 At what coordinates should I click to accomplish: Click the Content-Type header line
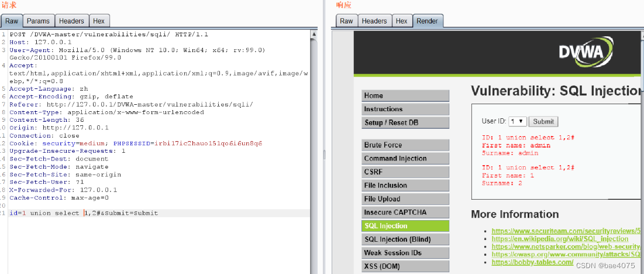click(x=106, y=112)
